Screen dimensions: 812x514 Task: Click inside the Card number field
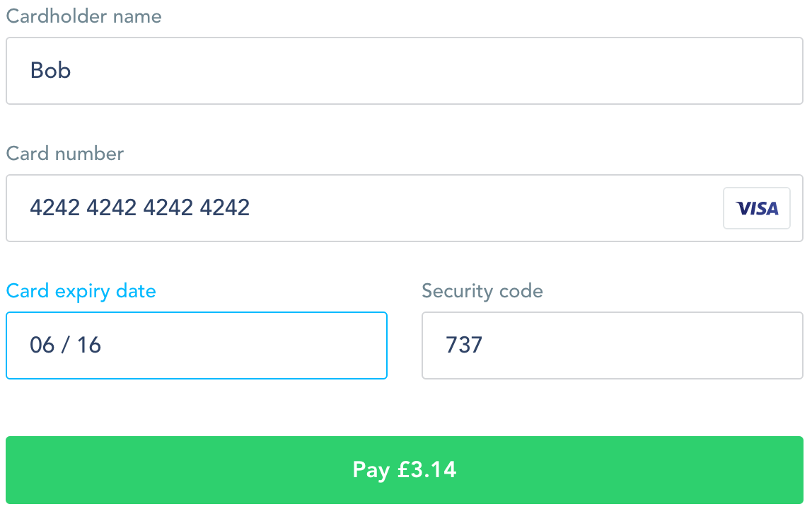coord(354,207)
